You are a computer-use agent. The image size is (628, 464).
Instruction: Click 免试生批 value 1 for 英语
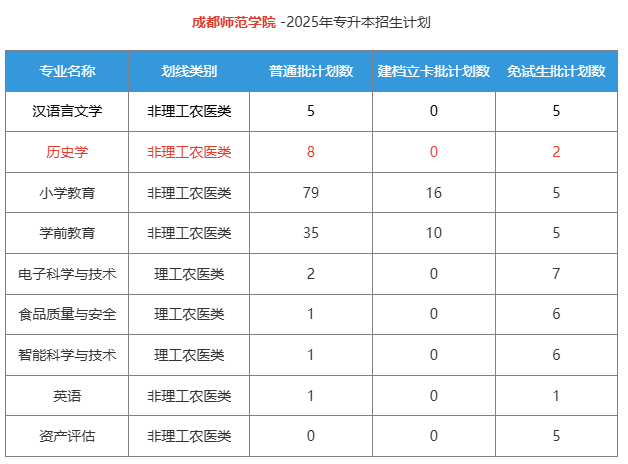(556, 396)
